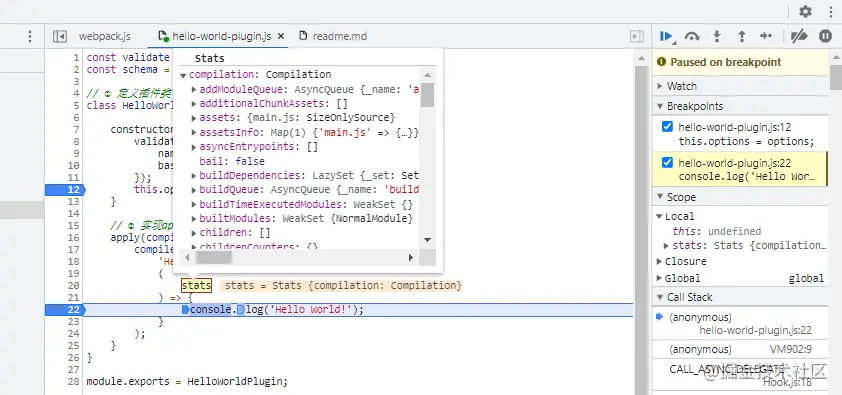Click popup scrollbar up arrow
Screen dimensions: 842x395
click(x=427, y=76)
